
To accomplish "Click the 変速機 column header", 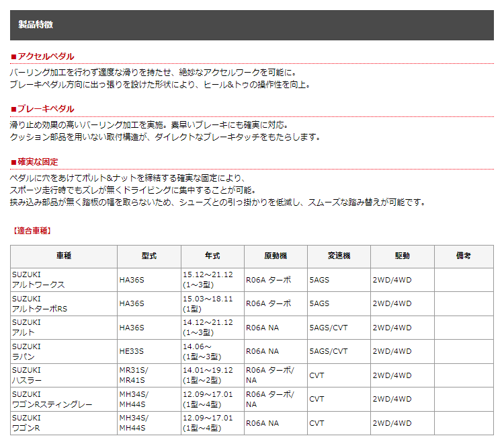I will click(x=339, y=256).
